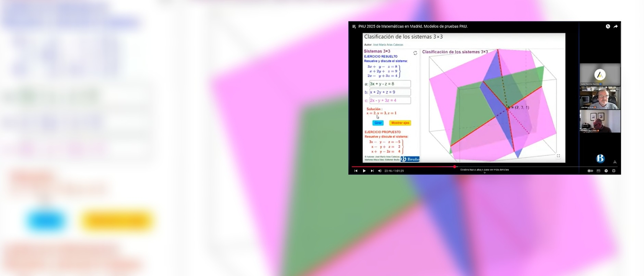Click the 'Clasificación de los sistemas 3×3' page heading
Screen dimensions: 644x276
[403, 37]
